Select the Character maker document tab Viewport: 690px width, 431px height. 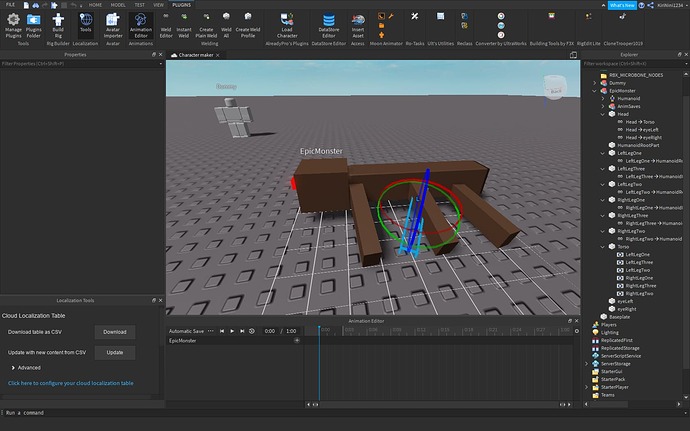click(196, 55)
